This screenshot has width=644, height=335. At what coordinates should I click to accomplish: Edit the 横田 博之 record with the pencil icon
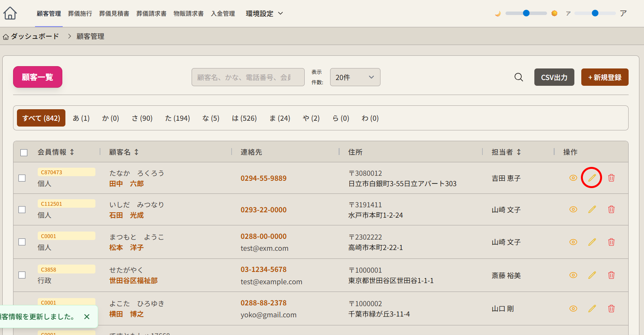click(x=592, y=309)
